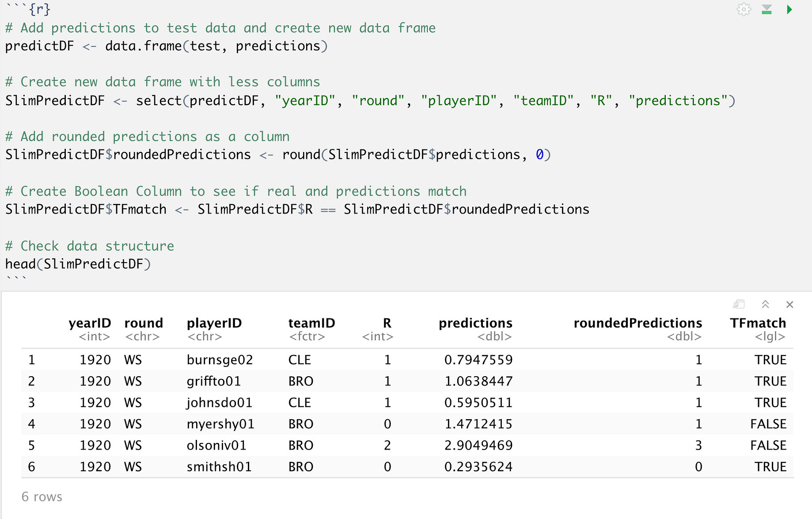Click the predictions column header
812x519 pixels.
(x=475, y=323)
